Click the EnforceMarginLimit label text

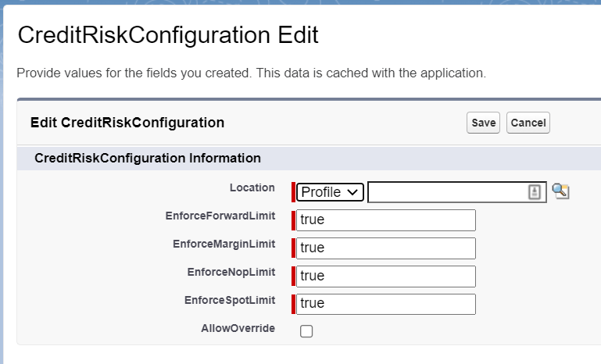(224, 244)
